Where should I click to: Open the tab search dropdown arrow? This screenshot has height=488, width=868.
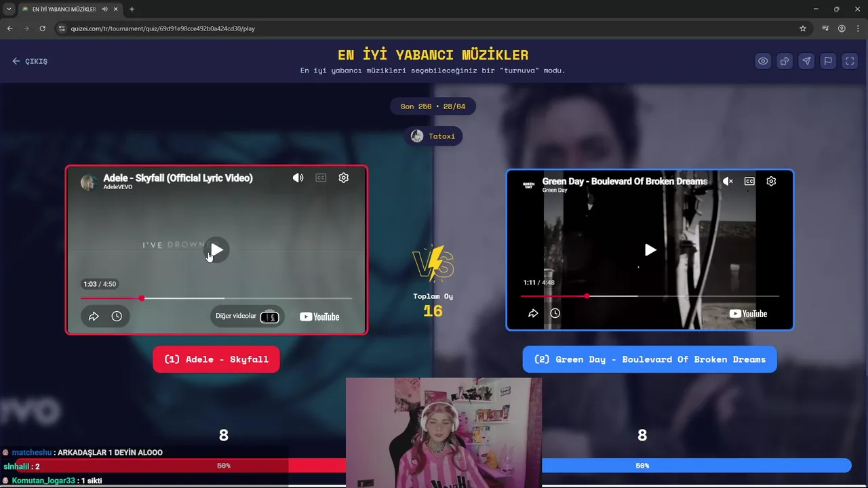(9, 9)
